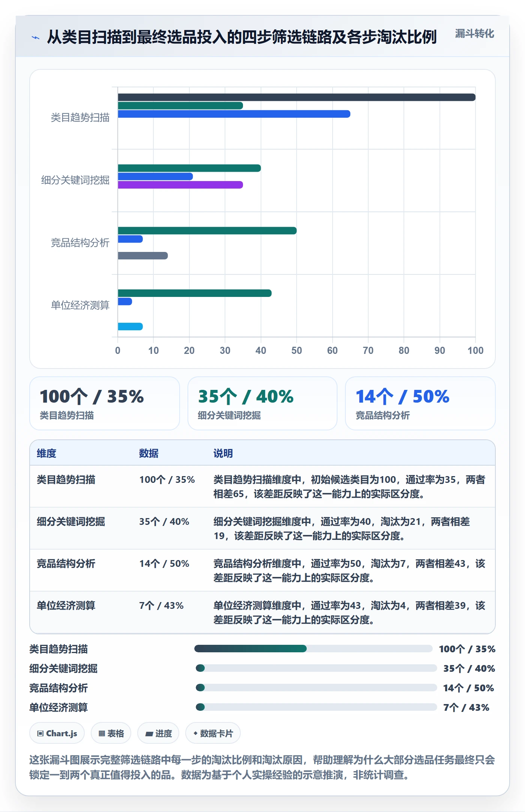This screenshot has height=812, width=525.
Task: Click the 细分关键词挖掘 progress bar
Action: 316,668
